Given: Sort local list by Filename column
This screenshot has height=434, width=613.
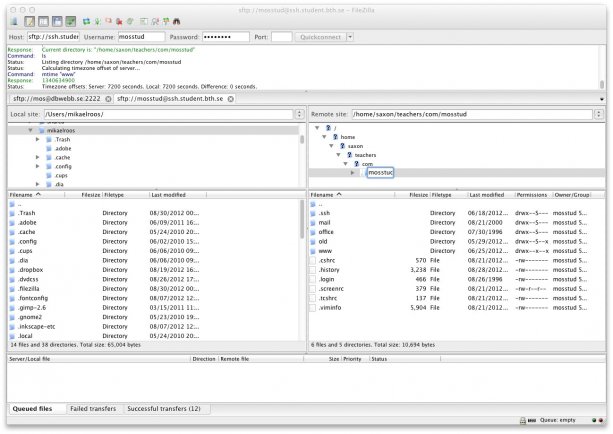Looking at the screenshot, I should [x=36, y=195].
